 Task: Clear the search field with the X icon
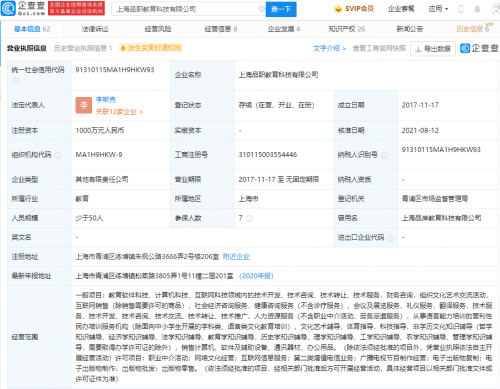[x=262, y=9]
